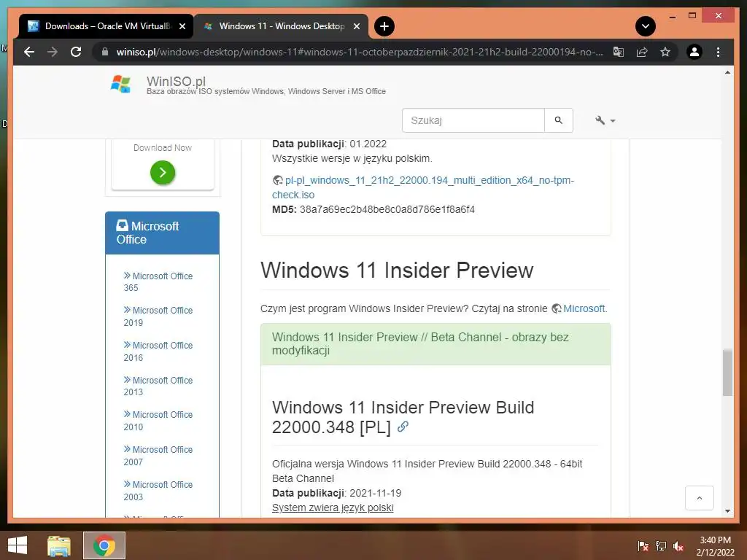Open Microsoft Office 2007 link

pyautogui.click(x=158, y=456)
